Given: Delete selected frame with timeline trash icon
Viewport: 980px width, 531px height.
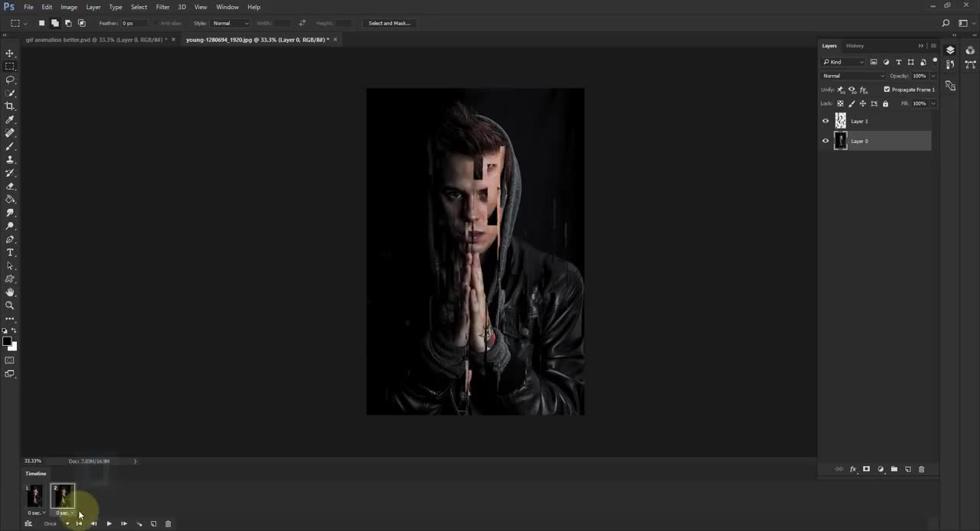Looking at the screenshot, I should pos(168,524).
